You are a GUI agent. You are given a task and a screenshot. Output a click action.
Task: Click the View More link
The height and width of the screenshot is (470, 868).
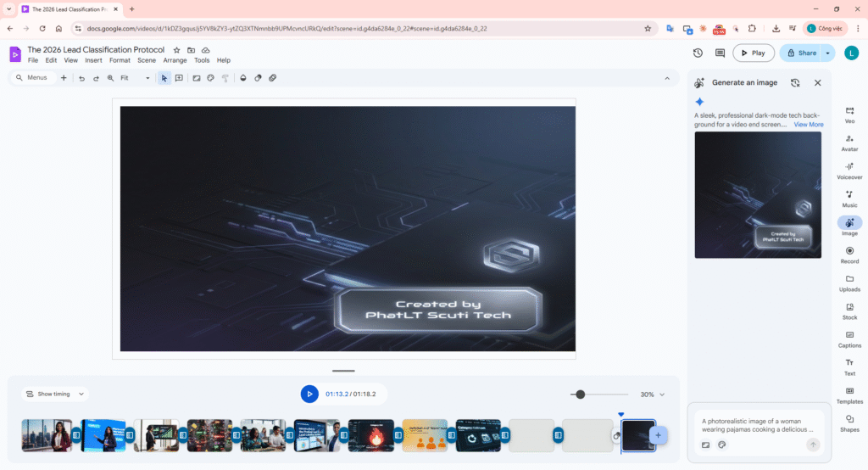coord(808,125)
